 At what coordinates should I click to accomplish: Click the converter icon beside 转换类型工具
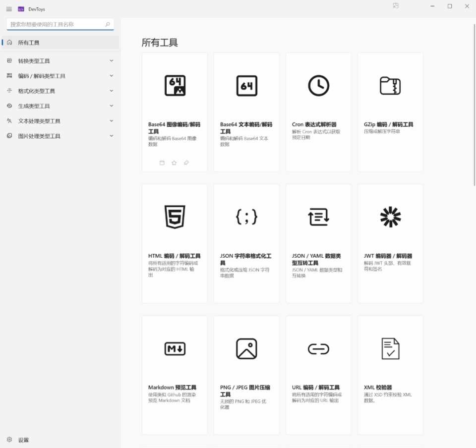9,60
